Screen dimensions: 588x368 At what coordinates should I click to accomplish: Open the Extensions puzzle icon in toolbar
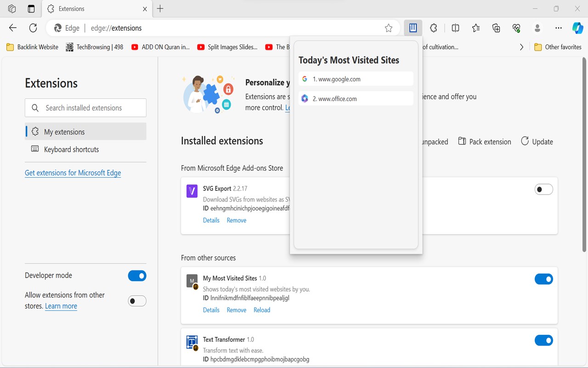[434, 28]
